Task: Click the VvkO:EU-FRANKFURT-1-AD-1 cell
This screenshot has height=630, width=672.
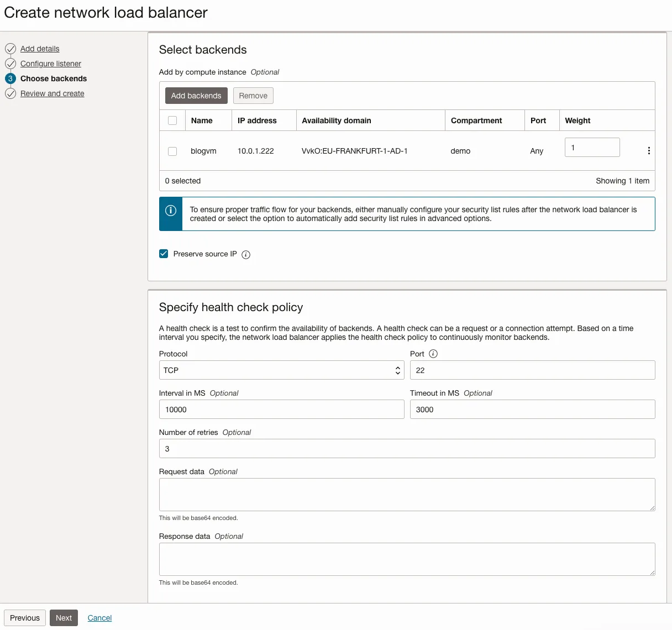Action: tap(355, 151)
